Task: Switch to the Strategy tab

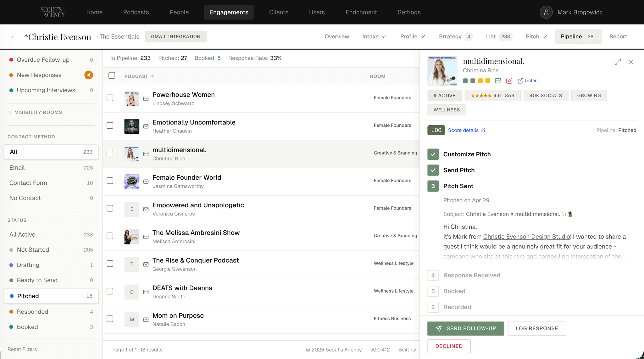Action: pos(456,36)
